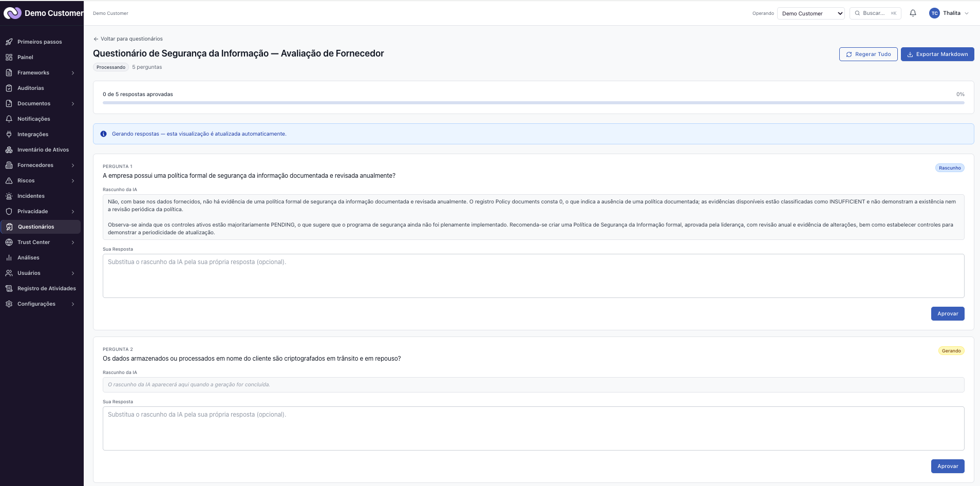Screen dimensions: 980x486
Task: Click the Integrações plug icon
Action: (x=9, y=134)
